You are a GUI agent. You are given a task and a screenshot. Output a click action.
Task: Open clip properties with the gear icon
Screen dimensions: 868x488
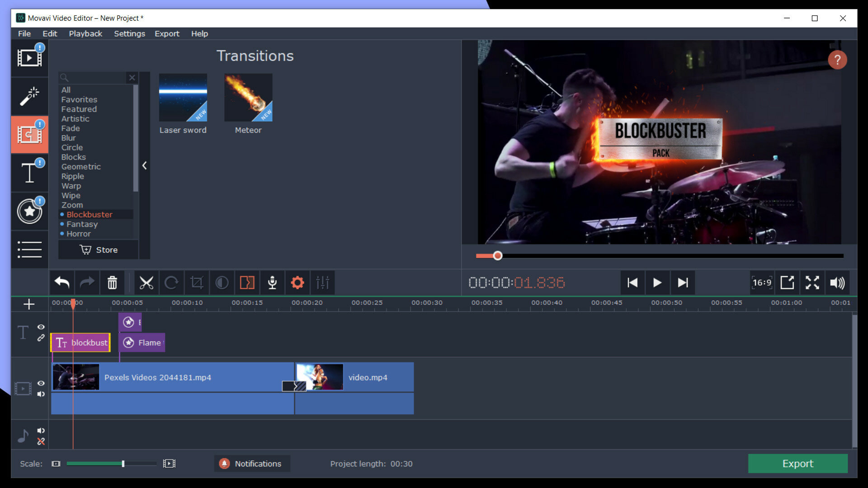pyautogui.click(x=297, y=282)
